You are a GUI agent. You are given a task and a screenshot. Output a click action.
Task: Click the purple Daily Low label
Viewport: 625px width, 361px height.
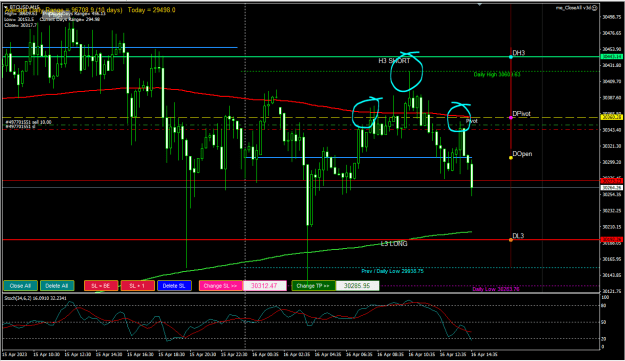coord(496,289)
